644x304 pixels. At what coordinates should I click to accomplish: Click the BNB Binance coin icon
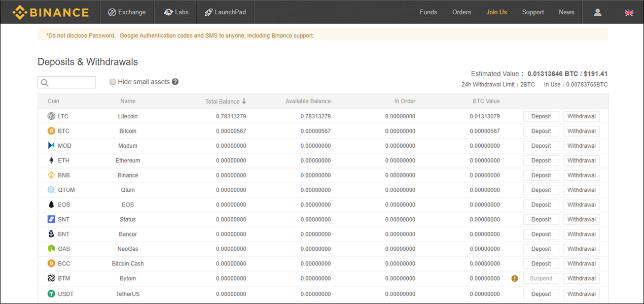(51, 175)
